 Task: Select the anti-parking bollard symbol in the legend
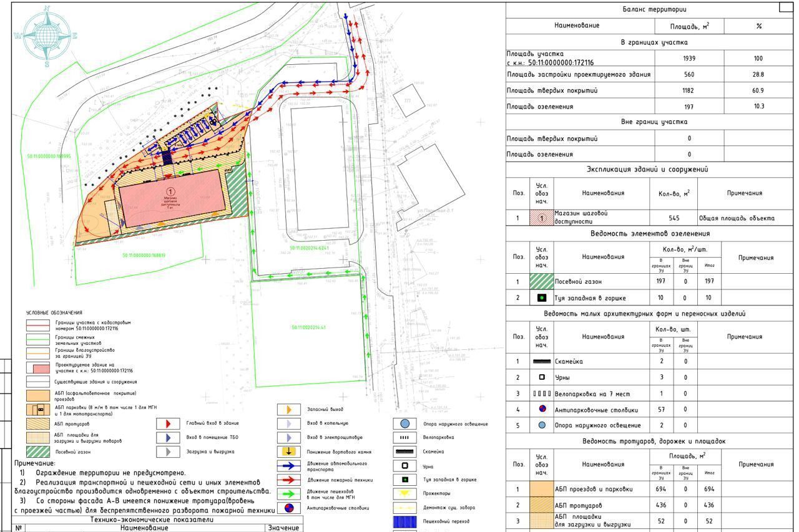click(x=288, y=508)
